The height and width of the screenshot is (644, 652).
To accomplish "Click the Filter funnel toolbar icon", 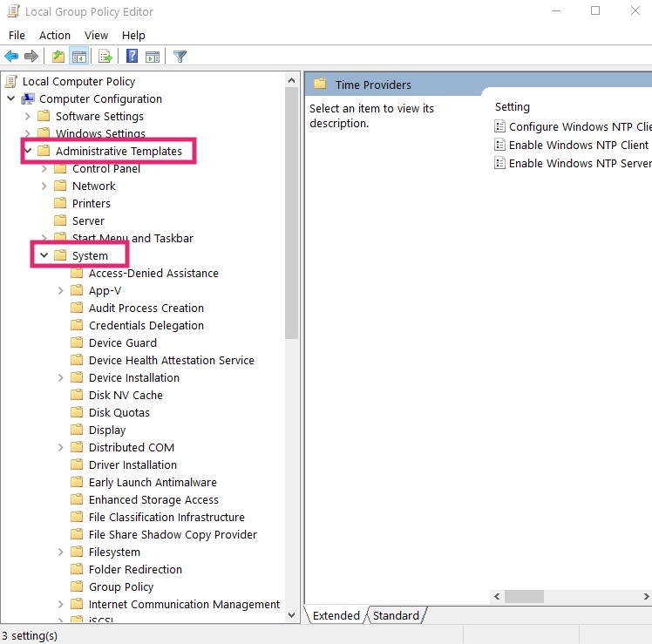I will pos(180,56).
